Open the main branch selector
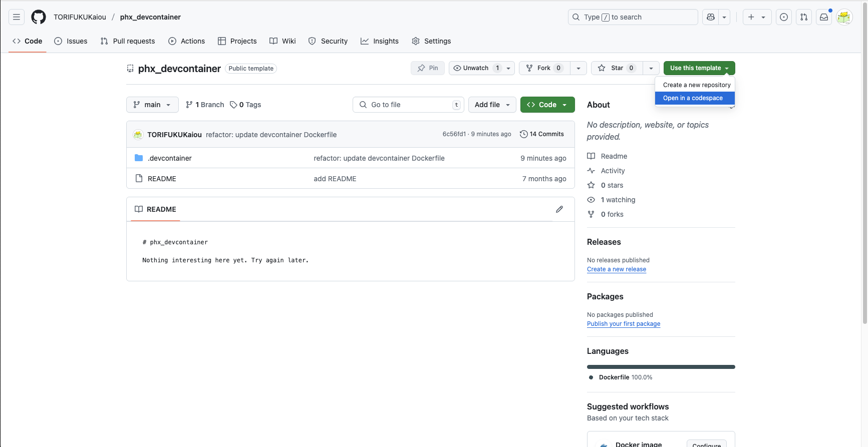The width and height of the screenshot is (868, 447). coord(152,105)
